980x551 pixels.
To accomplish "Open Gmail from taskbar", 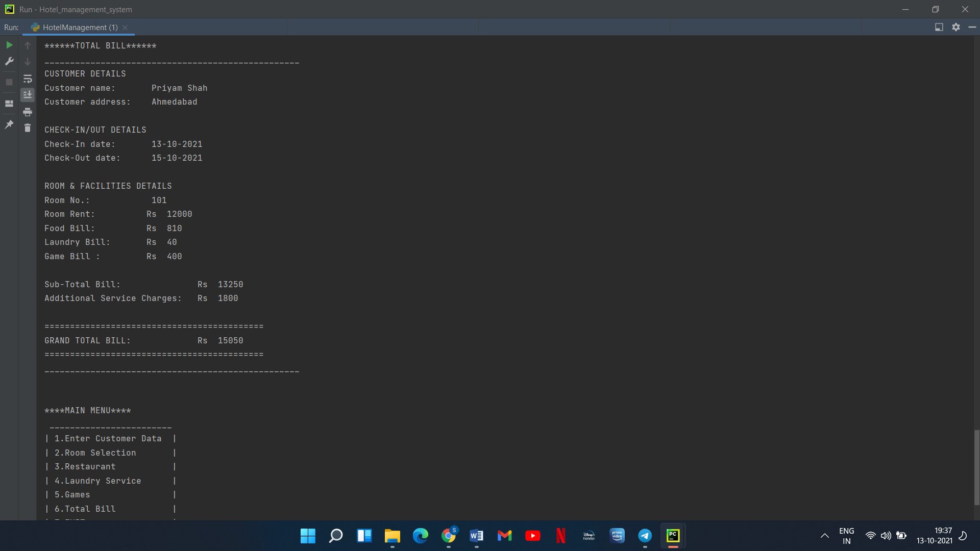I will click(x=505, y=536).
